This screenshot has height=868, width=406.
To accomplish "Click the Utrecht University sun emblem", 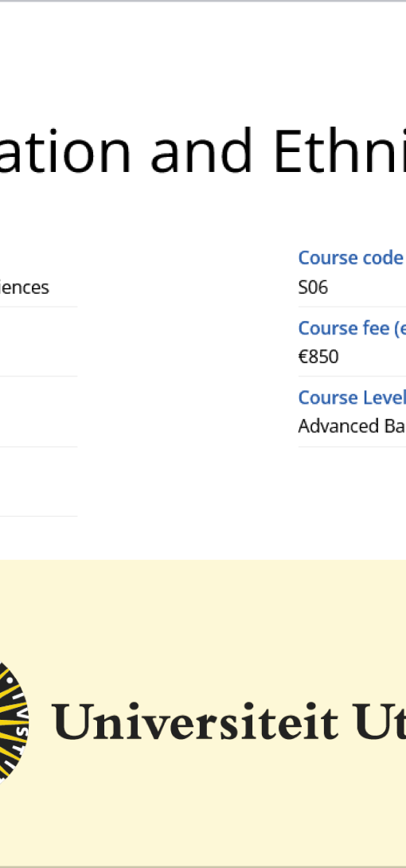I will coord(14,722).
